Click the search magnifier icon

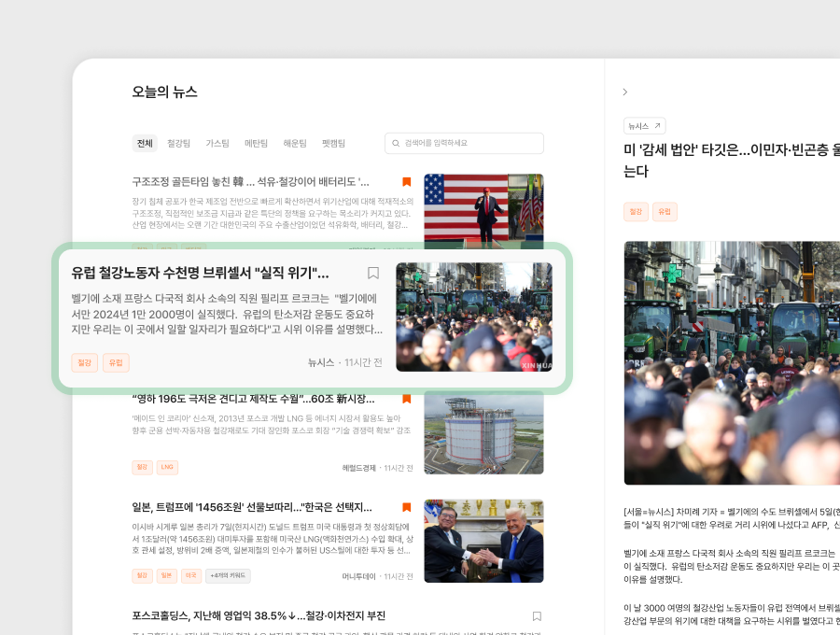[396, 143]
